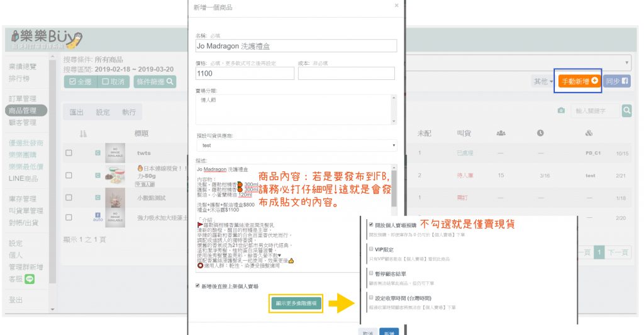Open the 小數點測試 product thumbnail
This screenshot has width=644, height=335.
pyautogui.click(x=115, y=198)
